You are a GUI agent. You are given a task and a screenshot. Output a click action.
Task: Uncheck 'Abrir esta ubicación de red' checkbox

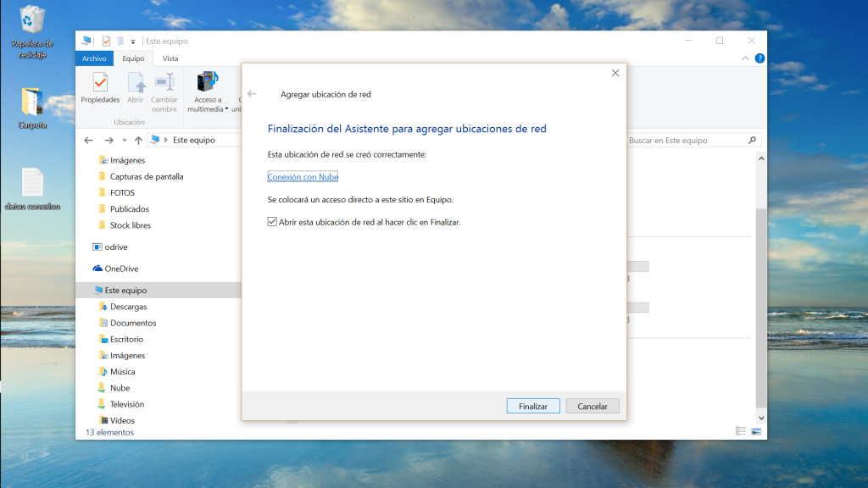coord(272,222)
